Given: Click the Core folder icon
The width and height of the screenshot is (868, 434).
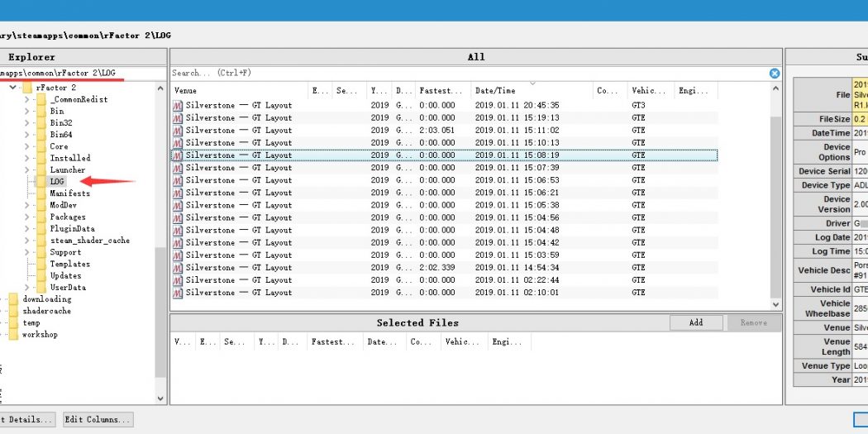Looking at the screenshot, I should point(41,146).
